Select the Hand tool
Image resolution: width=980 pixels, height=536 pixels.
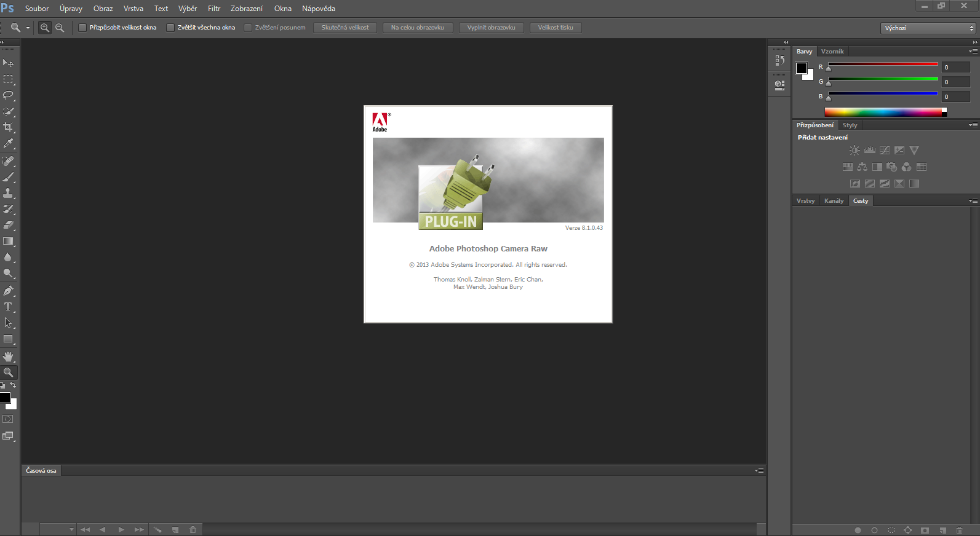coord(8,357)
